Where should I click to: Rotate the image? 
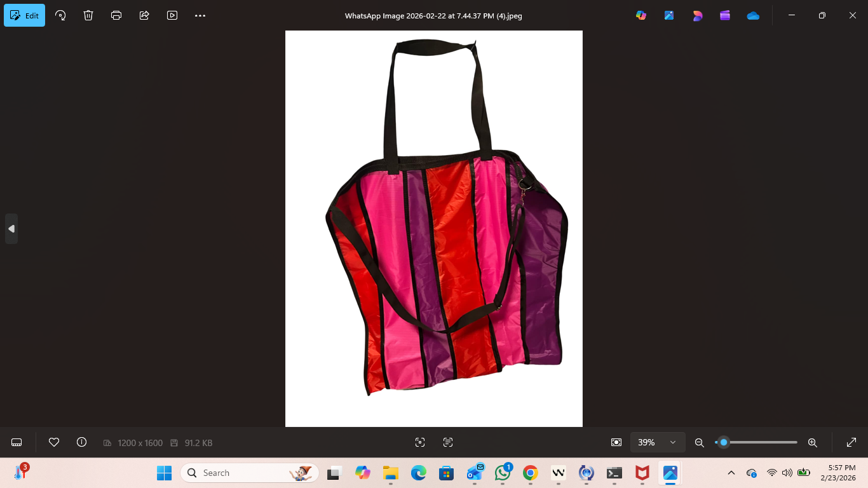click(60, 15)
